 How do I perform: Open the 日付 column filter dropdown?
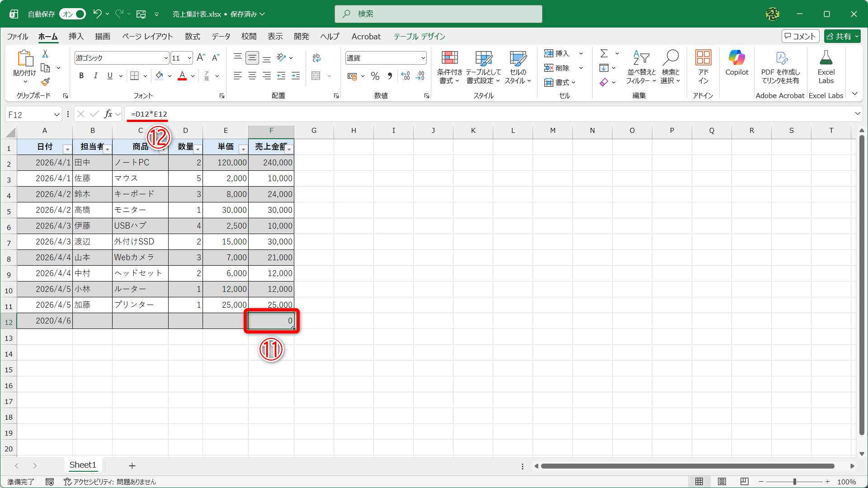[67, 149]
